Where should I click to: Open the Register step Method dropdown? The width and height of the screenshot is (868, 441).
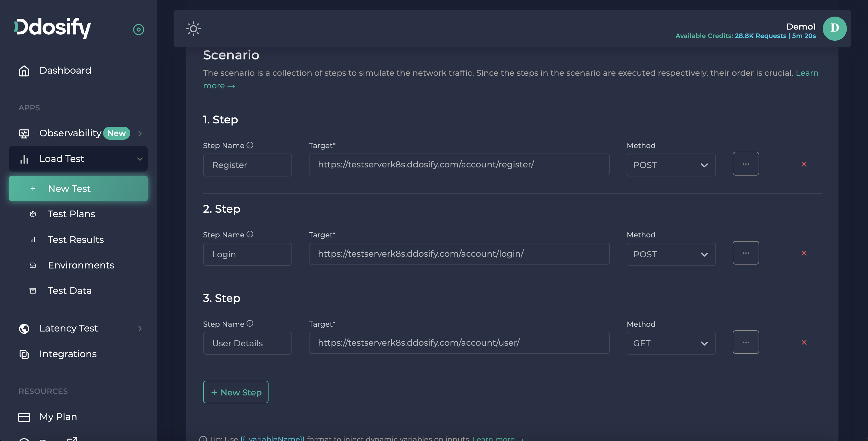pos(671,165)
